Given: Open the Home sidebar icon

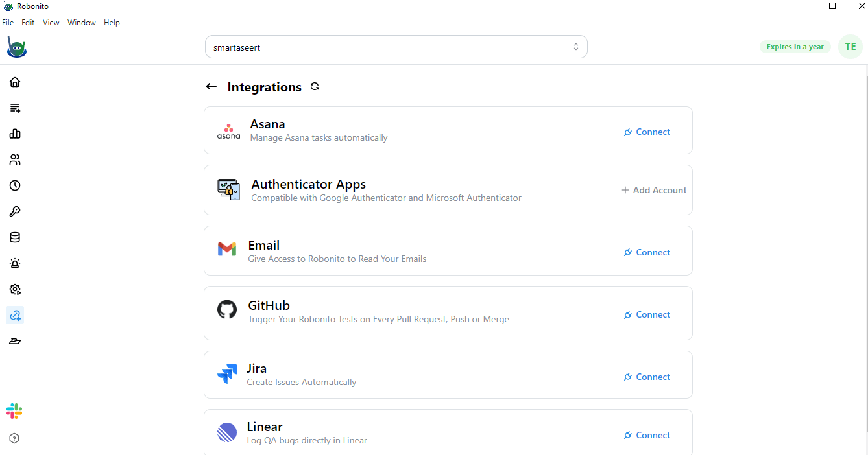Looking at the screenshot, I should click(x=15, y=82).
